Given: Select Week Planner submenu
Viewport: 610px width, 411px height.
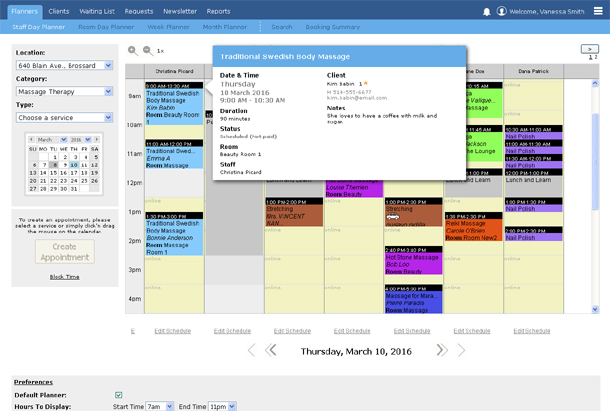Looking at the screenshot, I should pyautogui.click(x=168, y=27).
